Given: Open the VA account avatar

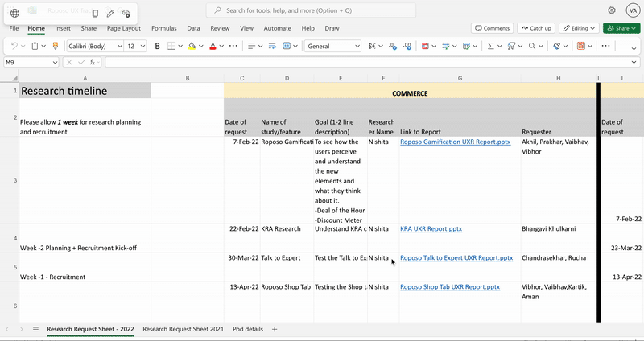Looking at the screenshot, I should [x=633, y=10].
